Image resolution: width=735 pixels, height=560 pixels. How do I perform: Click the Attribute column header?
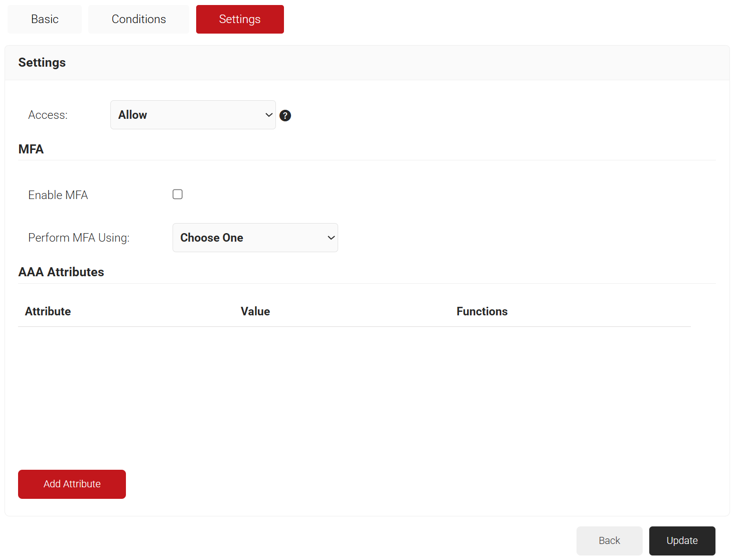point(48,311)
